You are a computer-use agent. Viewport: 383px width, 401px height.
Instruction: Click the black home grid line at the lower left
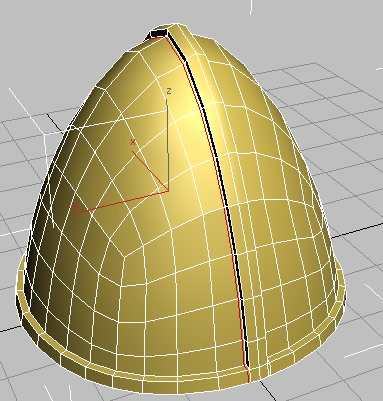pos(8,329)
